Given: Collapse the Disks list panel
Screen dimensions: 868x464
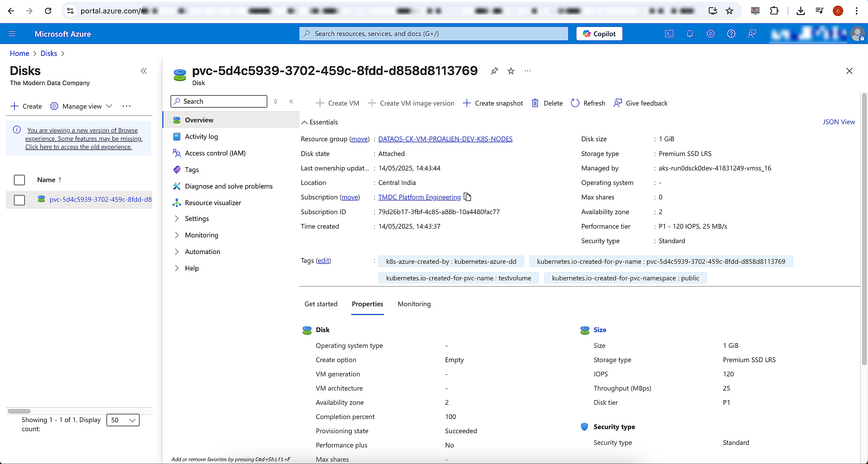Looking at the screenshot, I should [x=144, y=71].
